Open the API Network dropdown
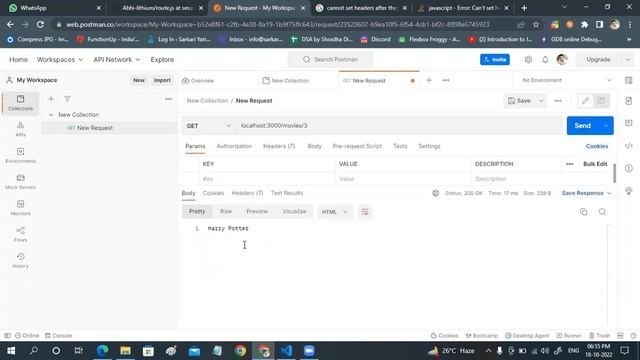Image resolution: width=640 pixels, height=360 pixels. (x=117, y=60)
